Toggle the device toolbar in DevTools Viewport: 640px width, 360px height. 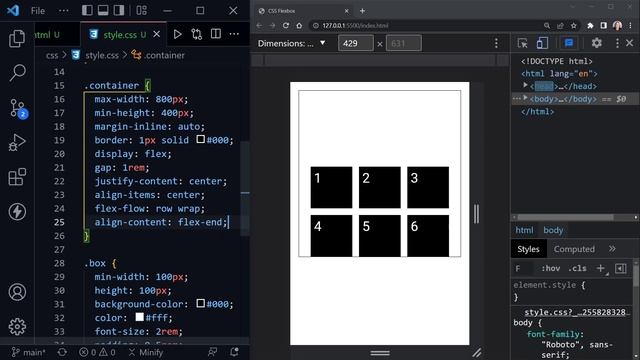[542, 43]
